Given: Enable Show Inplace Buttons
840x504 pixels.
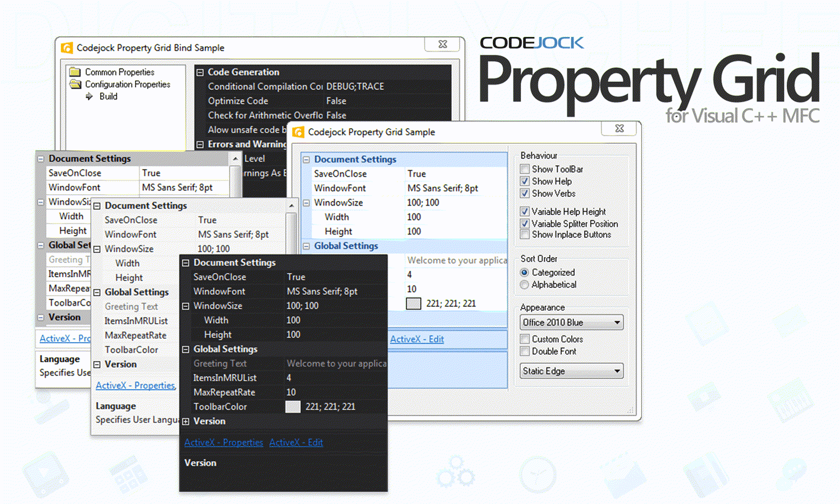Looking at the screenshot, I should 525,235.
